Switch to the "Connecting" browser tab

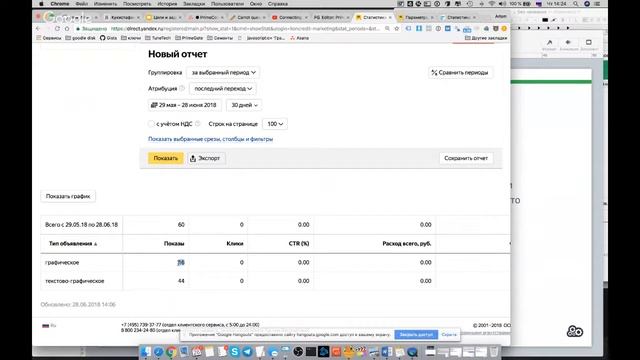289,18
